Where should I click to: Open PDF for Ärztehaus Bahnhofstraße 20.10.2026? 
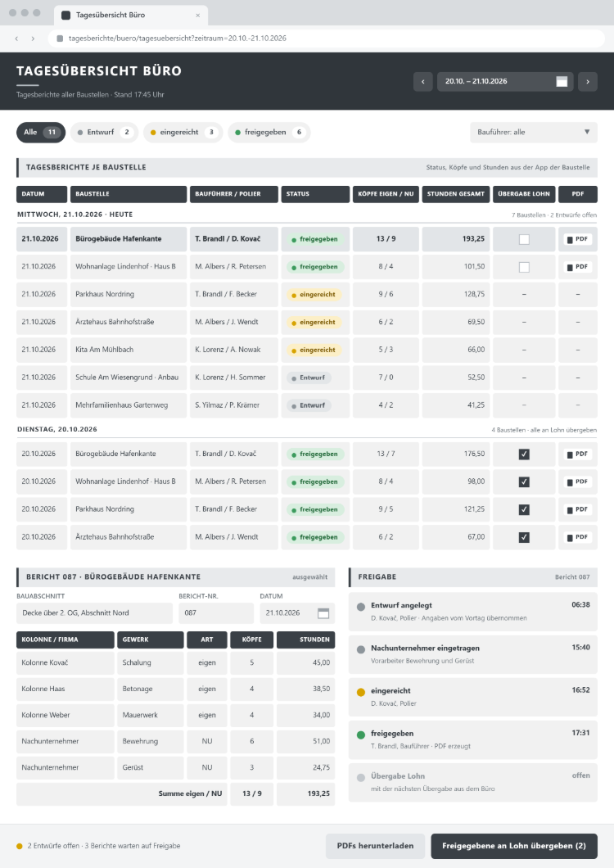point(577,537)
